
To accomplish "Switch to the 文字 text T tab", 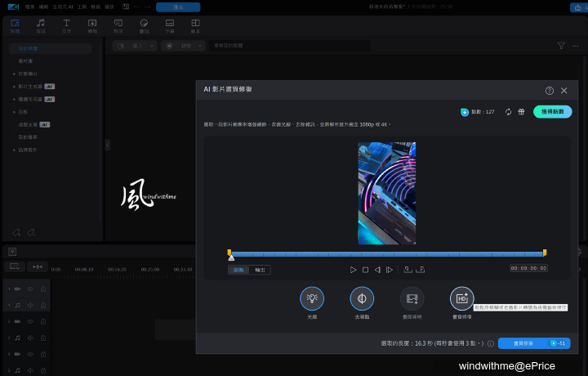I will tap(66, 26).
